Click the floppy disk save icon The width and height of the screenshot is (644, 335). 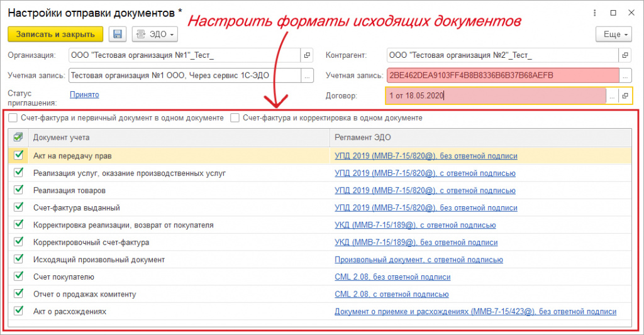coord(117,34)
